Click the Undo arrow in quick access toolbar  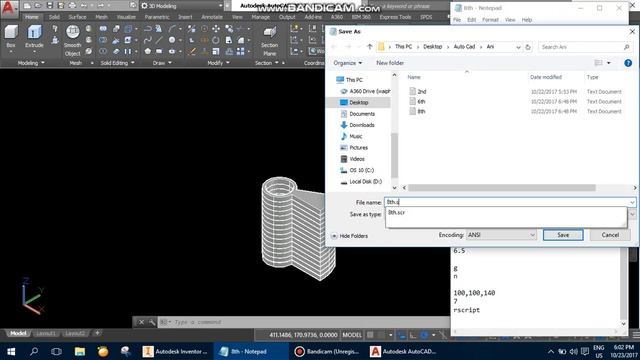[x=83, y=6]
